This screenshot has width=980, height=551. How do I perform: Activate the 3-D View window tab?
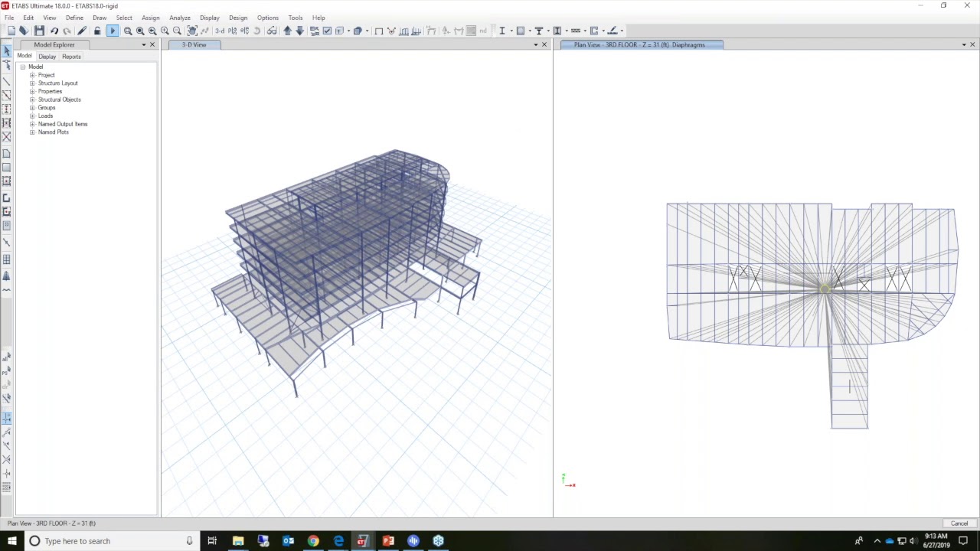pyautogui.click(x=194, y=44)
